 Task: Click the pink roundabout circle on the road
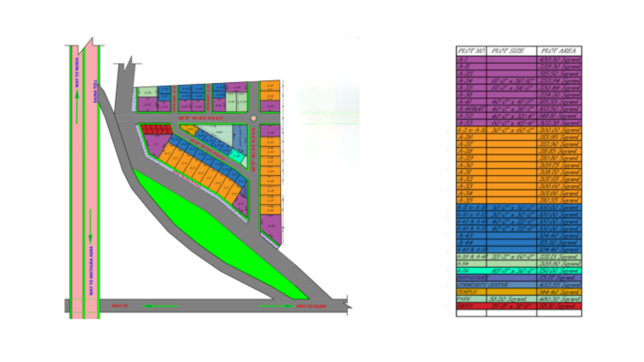[x=254, y=118]
